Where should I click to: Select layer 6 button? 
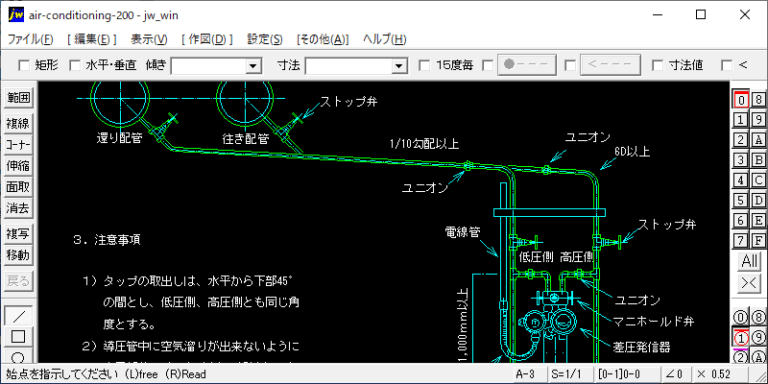741,220
